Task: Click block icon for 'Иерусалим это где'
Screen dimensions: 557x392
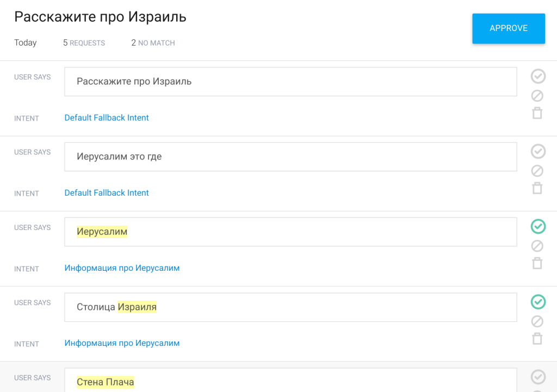Action: pyautogui.click(x=537, y=171)
